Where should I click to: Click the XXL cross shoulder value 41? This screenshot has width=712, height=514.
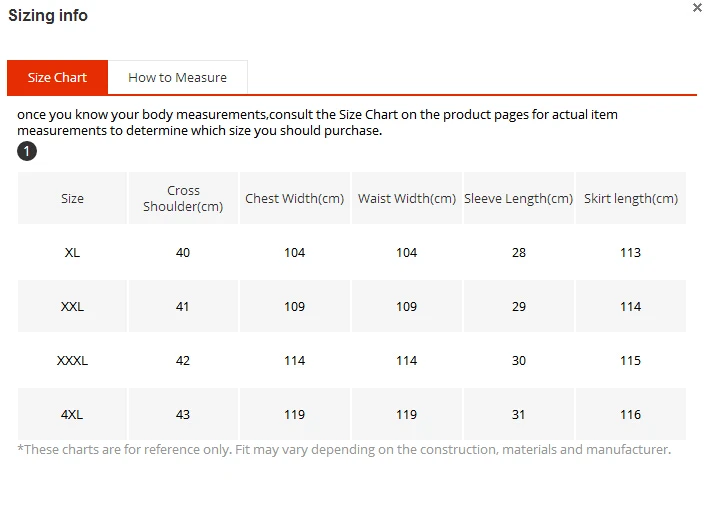click(x=183, y=306)
